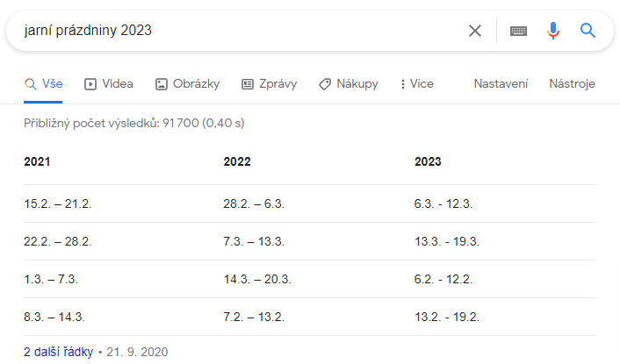Viewport: 620px width, 364px height.
Task: Show 2 další řádky of the table
Action: [x=58, y=352]
